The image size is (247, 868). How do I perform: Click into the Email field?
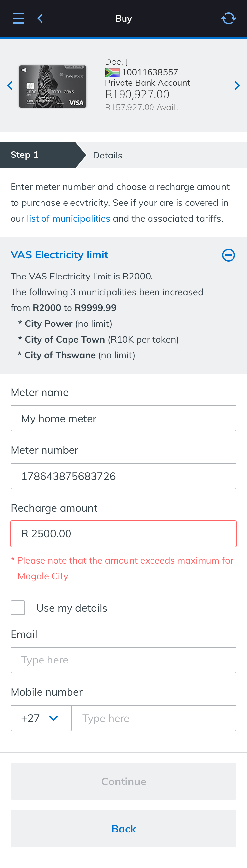123,660
